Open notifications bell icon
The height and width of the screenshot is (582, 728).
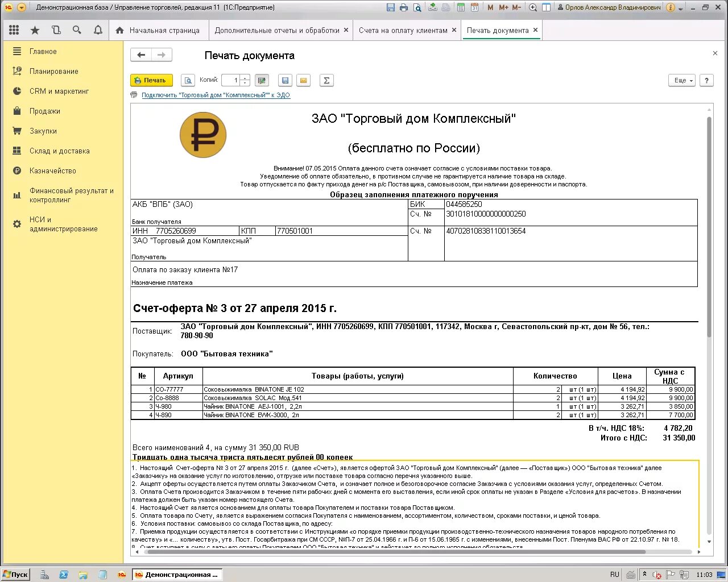coord(98,30)
